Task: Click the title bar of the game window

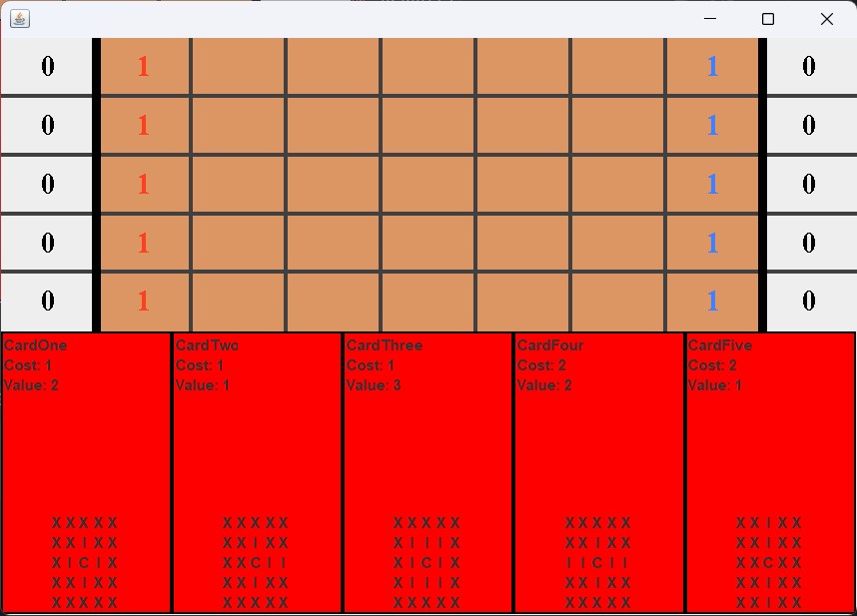Action: [400, 19]
